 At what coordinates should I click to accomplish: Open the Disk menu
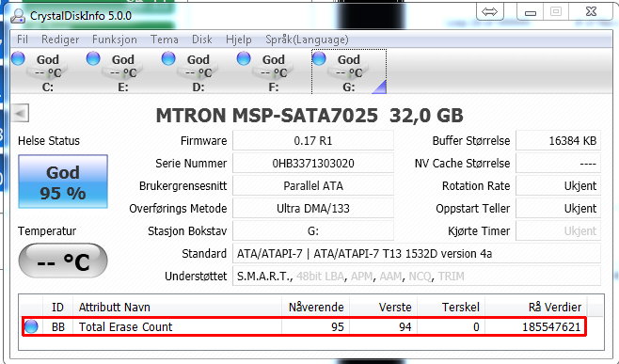pyautogui.click(x=202, y=40)
